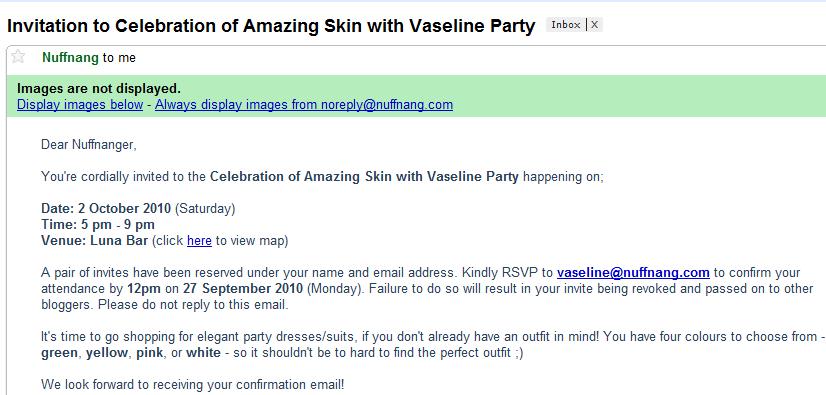
Task: Click the bold party name in the body
Action: click(365, 176)
